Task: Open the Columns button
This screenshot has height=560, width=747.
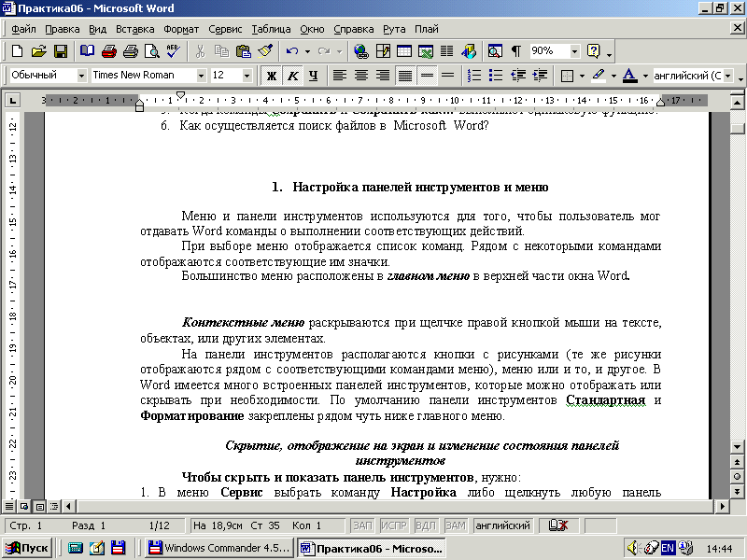Action: 447,51
